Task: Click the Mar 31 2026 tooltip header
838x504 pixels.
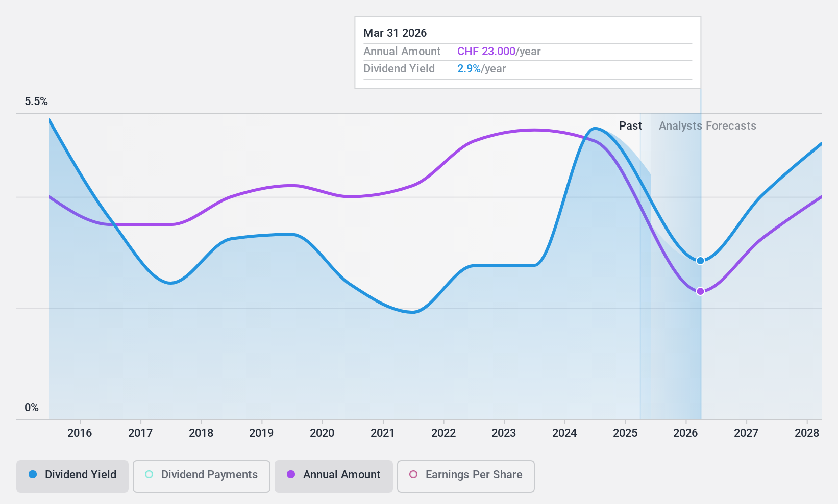Action: coord(395,33)
